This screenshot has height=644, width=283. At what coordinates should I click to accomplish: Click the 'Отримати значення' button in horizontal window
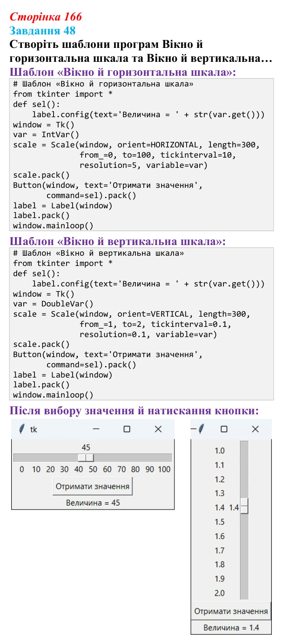(x=93, y=486)
